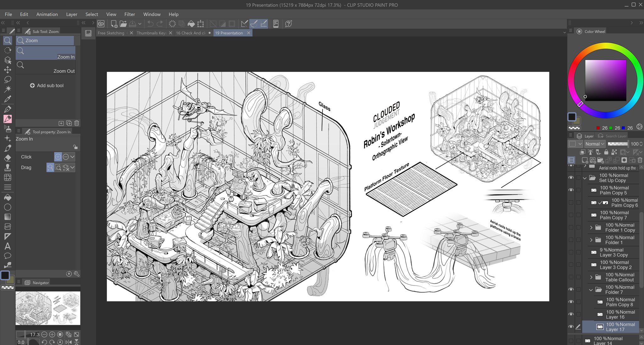The width and height of the screenshot is (644, 345).
Task: Switch to the Free Sketching tab
Action: (x=111, y=33)
